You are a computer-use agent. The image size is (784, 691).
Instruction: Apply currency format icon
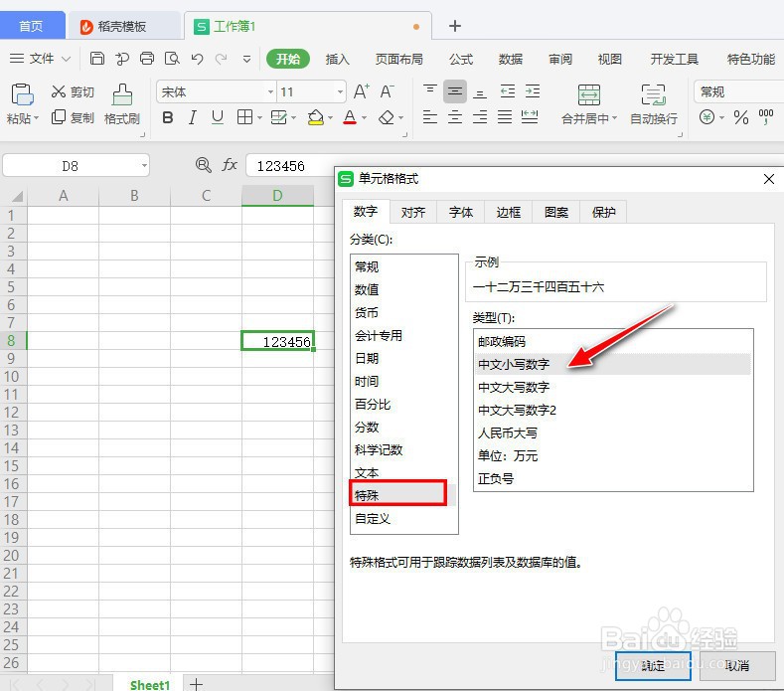coord(707,117)
